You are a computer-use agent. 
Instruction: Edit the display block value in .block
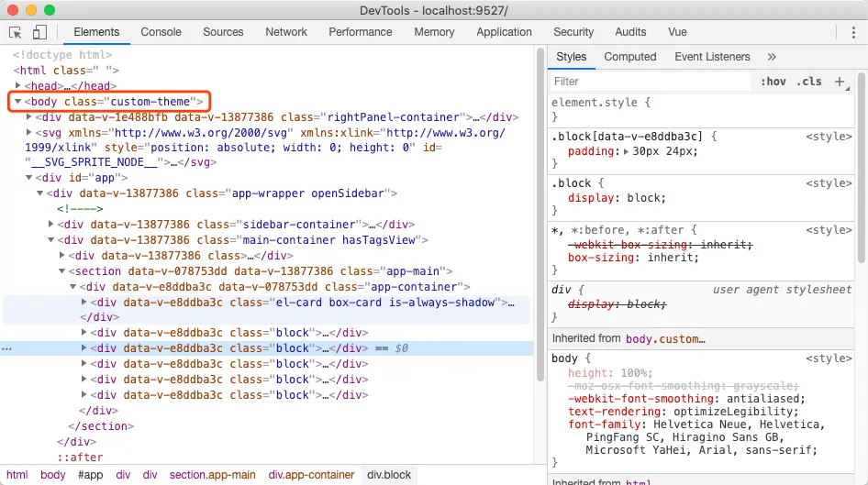644,198
